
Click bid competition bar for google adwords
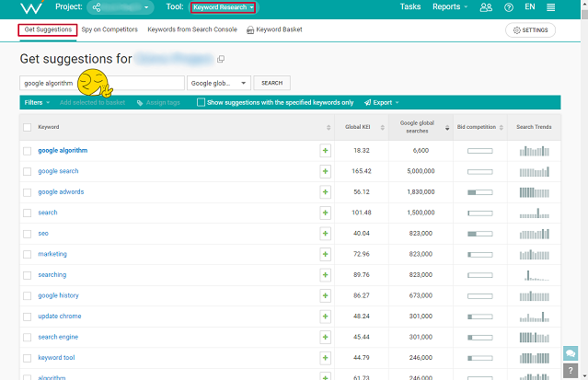[480, 192]
